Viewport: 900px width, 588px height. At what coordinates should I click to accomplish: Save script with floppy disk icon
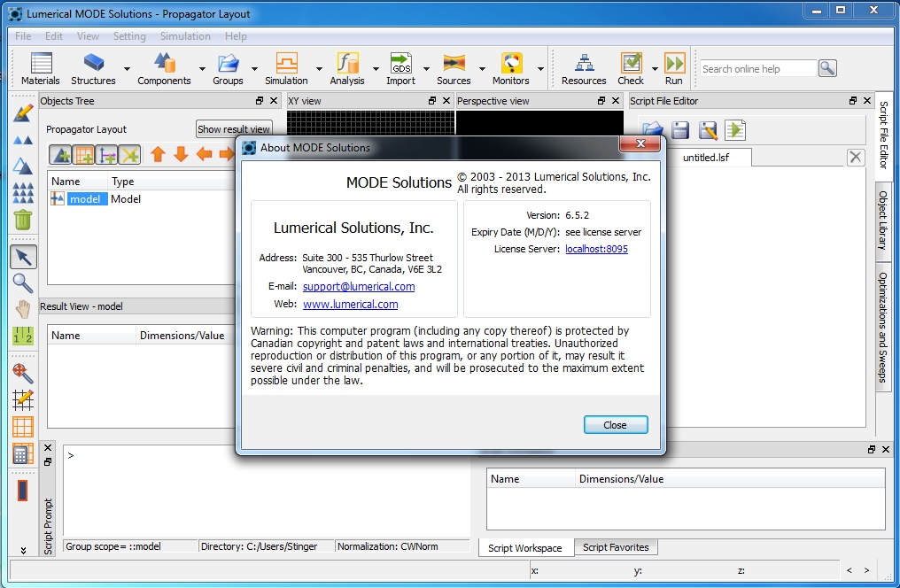tap(680, 130)
